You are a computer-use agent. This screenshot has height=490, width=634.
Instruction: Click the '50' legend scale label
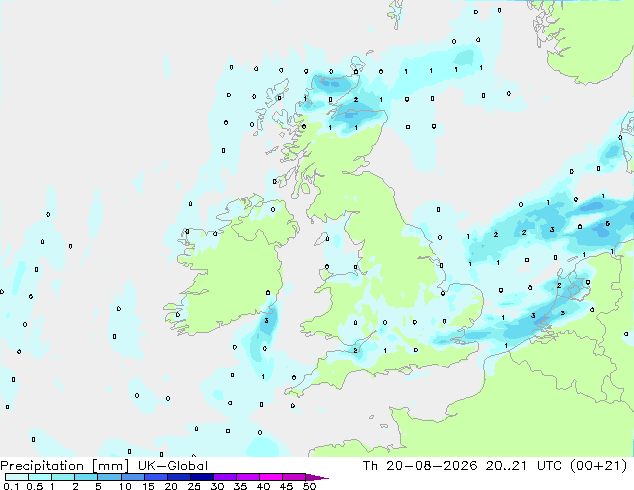click(x=310, y=486)
